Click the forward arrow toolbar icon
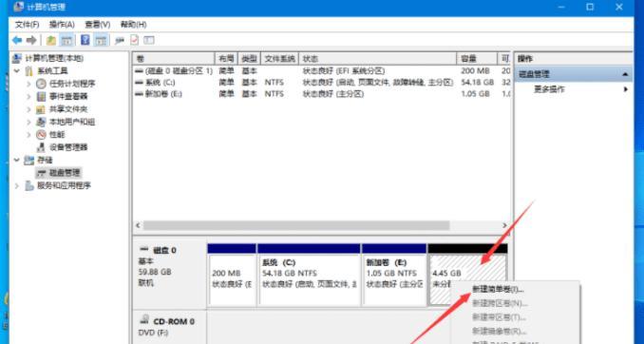644x344 pixels. [x=31, y=40]
